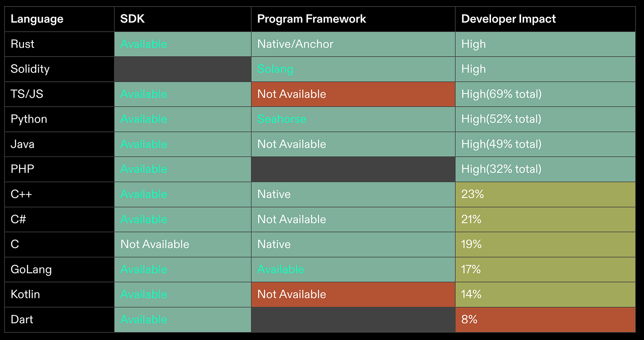
Task: Open the C# SDK 'Available' link
Action: click(x=144, y=219)
